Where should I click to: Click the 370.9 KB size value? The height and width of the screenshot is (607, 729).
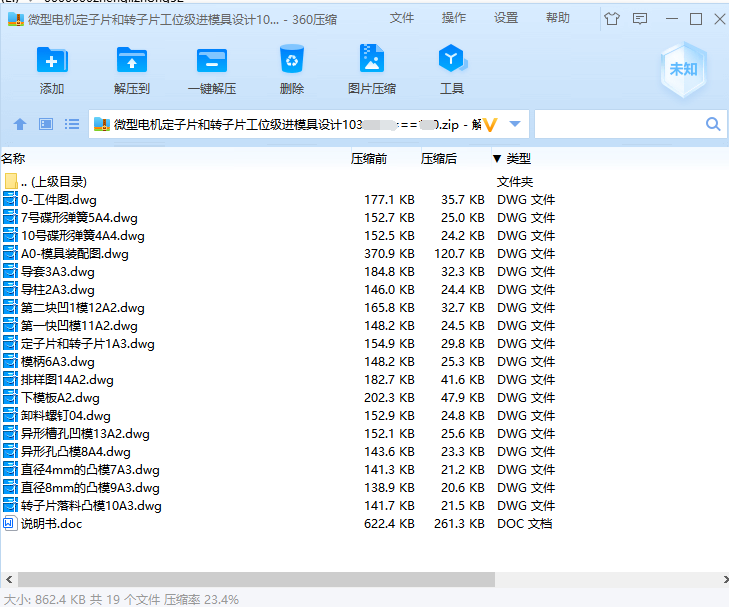pos(389,254)
